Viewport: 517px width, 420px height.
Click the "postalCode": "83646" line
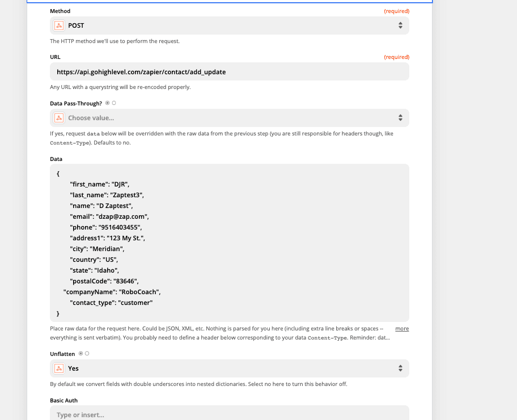tap(104, 281)
